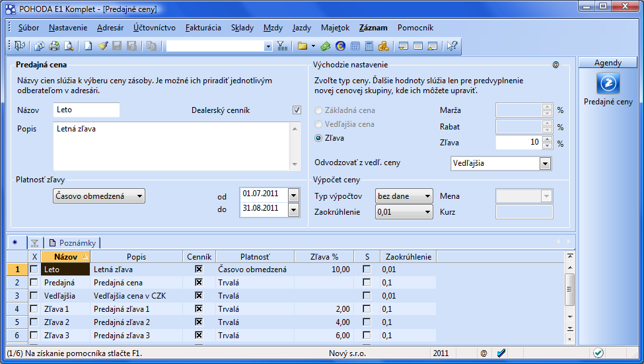Click the funnel filter tab icon

click(34, 243)
